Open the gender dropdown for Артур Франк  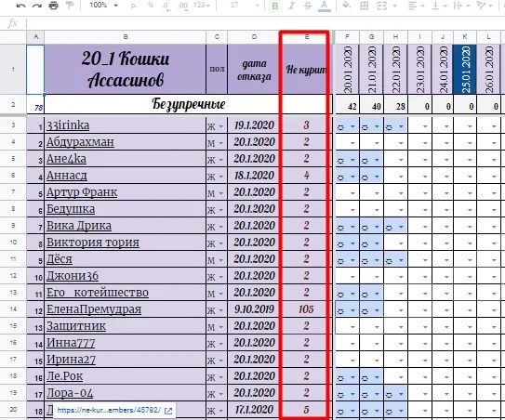tap(221, 193)
